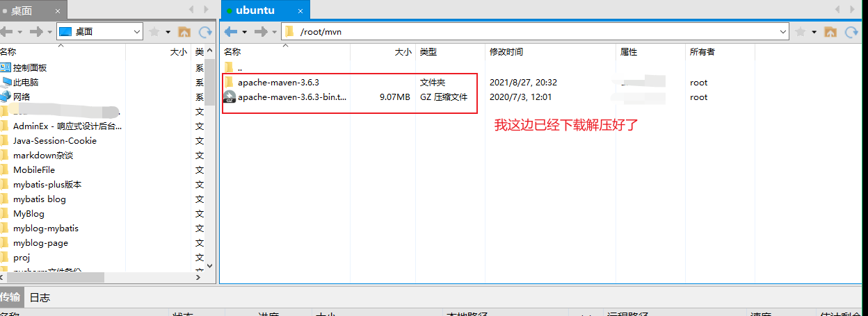Click the /root/mvn address field
868x316 pixels.
pos(536,32)
